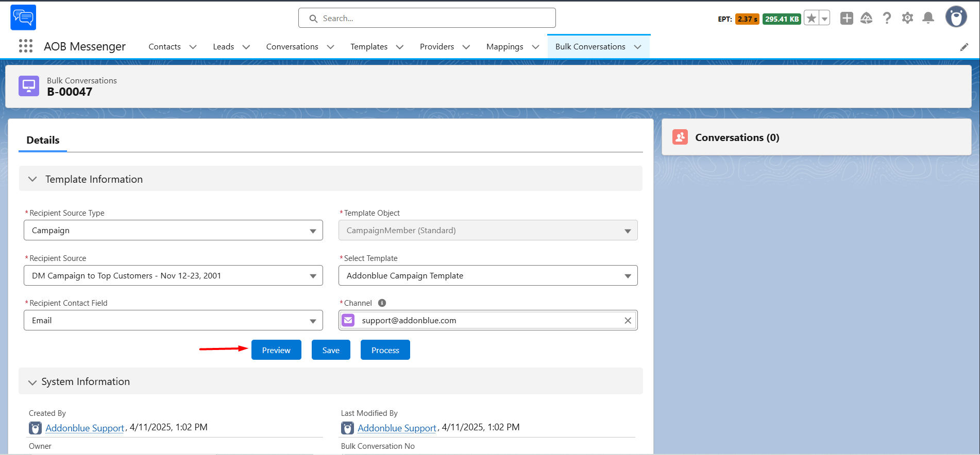Click the AOB Messenger chat logo

pyautogui.click(x=23, y=17)
